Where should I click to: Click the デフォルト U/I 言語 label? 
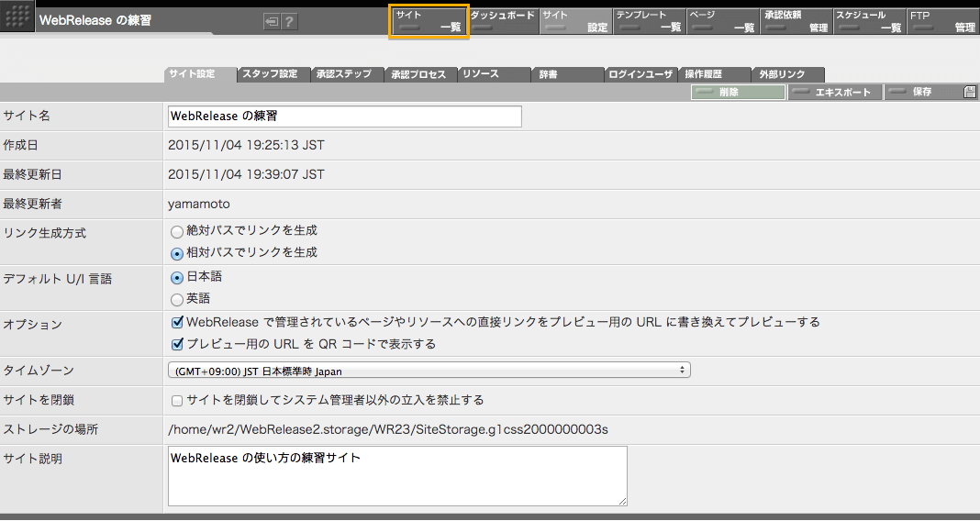tap(58, 279)
